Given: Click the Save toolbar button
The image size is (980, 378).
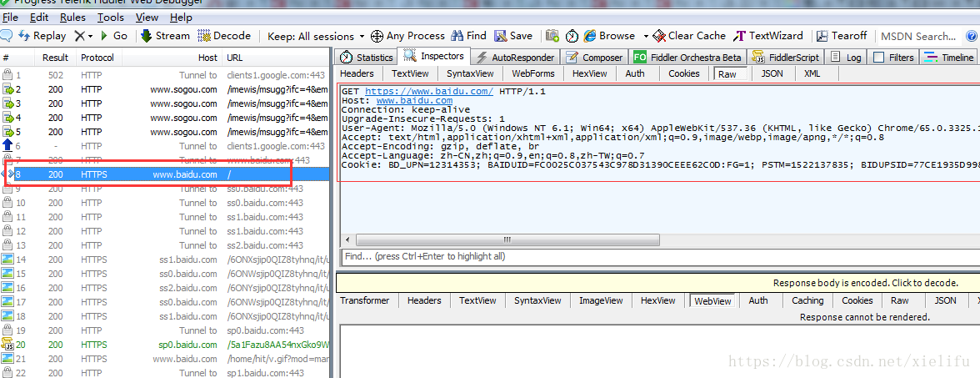Looking at the screenshot, I should point(513,36).
